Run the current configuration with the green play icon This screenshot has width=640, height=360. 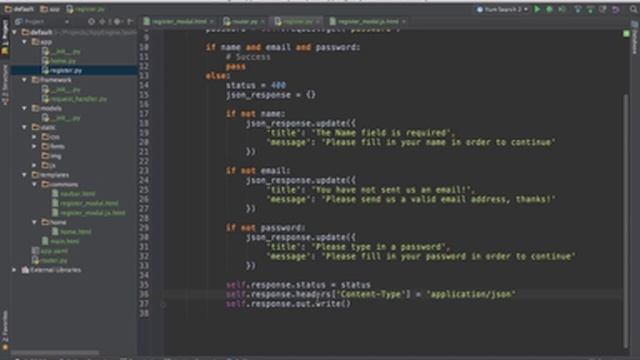point(537,9)
